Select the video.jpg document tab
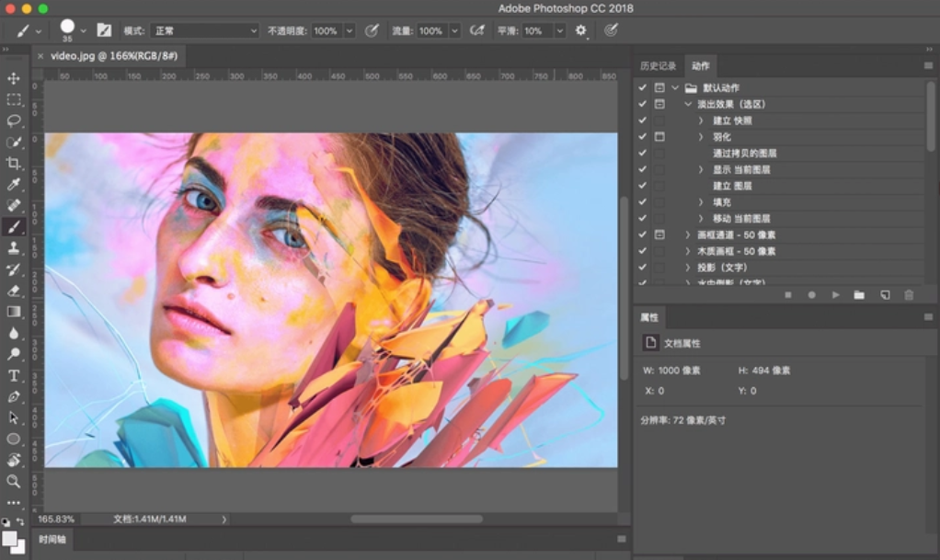This screenshot has height=560, width=940. [x=113, y=56]
